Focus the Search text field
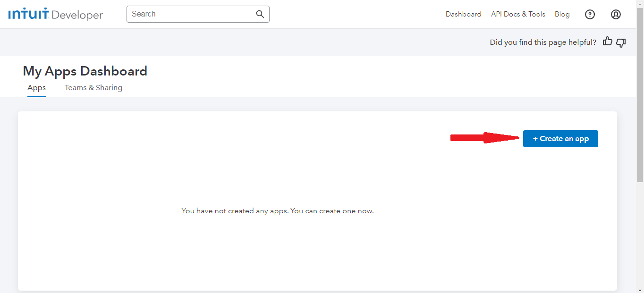This screenshot has width=644, height=293. tap(191, 14)
